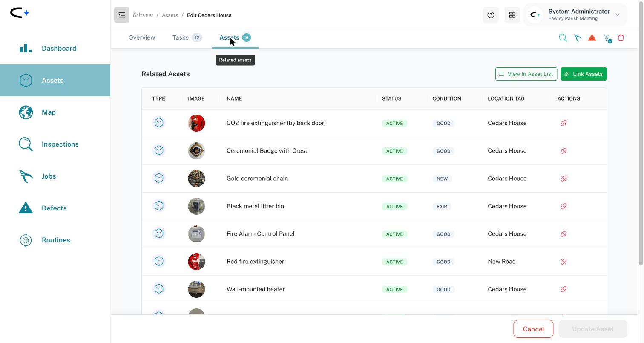Open Jobs in the sidebar
Screen dimensions: 644x343
click(x=55, y=176)
